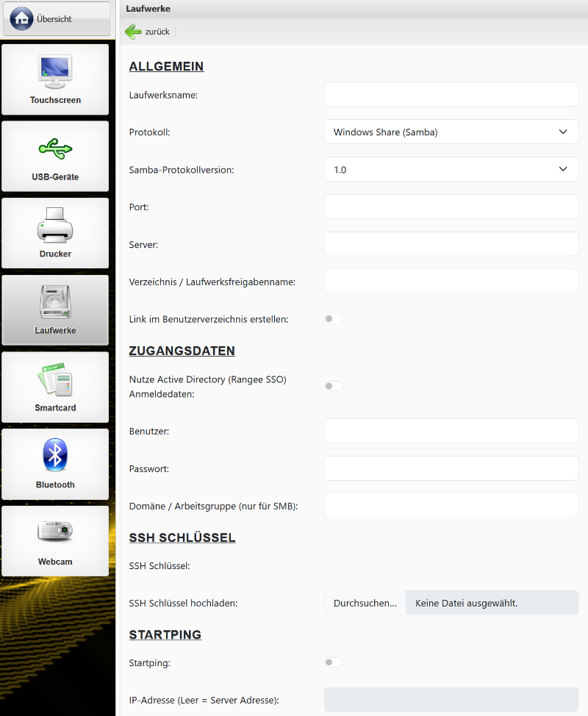Screen dimensions: 588x716
Task: Click into the Server text field
Action: pos(451,244)
